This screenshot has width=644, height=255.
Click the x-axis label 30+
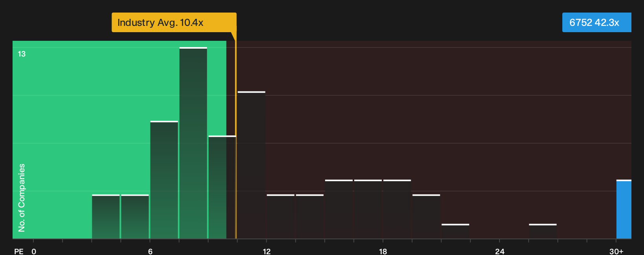[x=616, y=251]
